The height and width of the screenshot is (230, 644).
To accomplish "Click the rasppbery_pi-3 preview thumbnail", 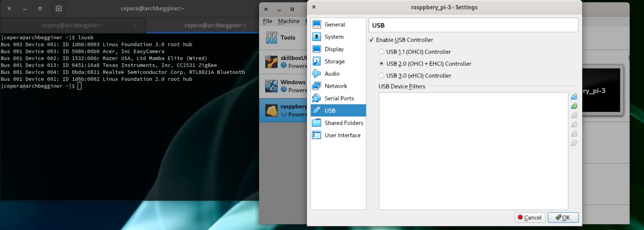I will coord(602,90).
